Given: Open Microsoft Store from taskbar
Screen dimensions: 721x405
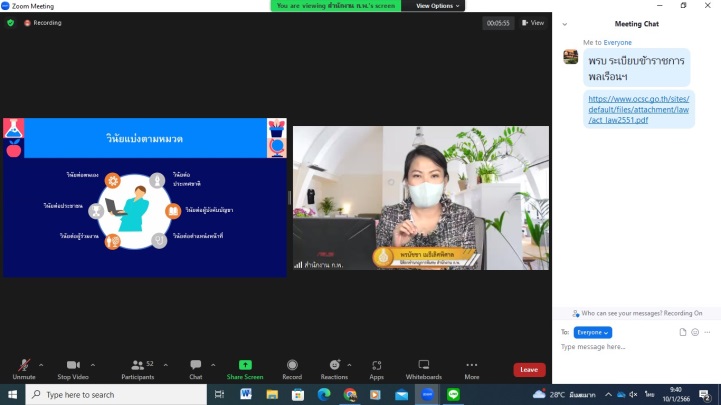Looking at the screenshot, I should click(x=298, y=394).
